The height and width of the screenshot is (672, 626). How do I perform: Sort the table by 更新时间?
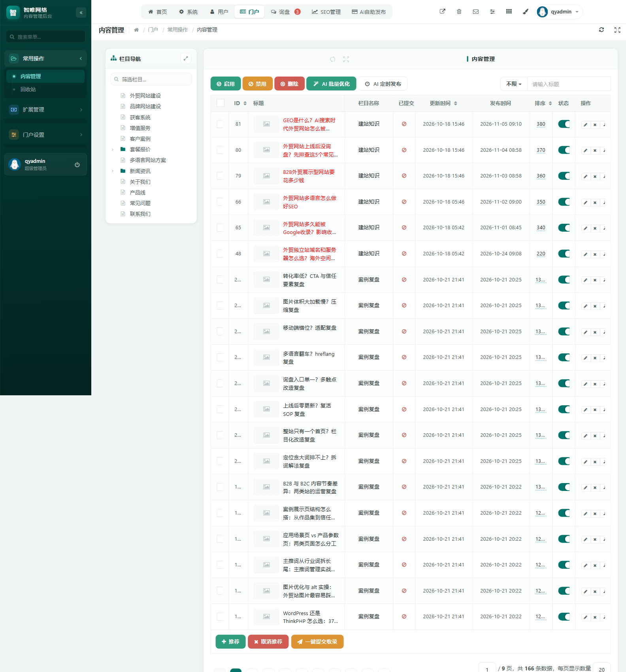[444, 103]
